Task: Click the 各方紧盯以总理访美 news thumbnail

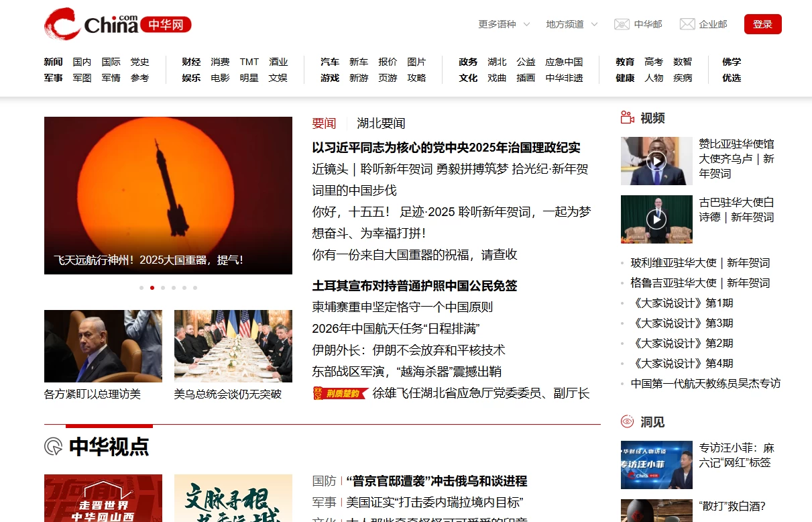Action: 103,346
